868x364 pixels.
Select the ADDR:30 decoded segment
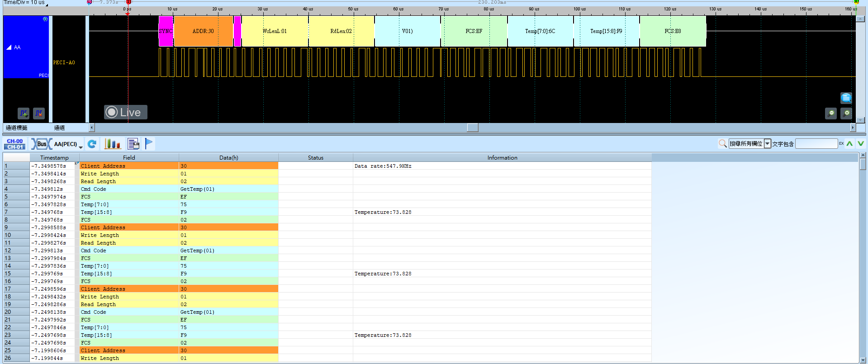203,31
